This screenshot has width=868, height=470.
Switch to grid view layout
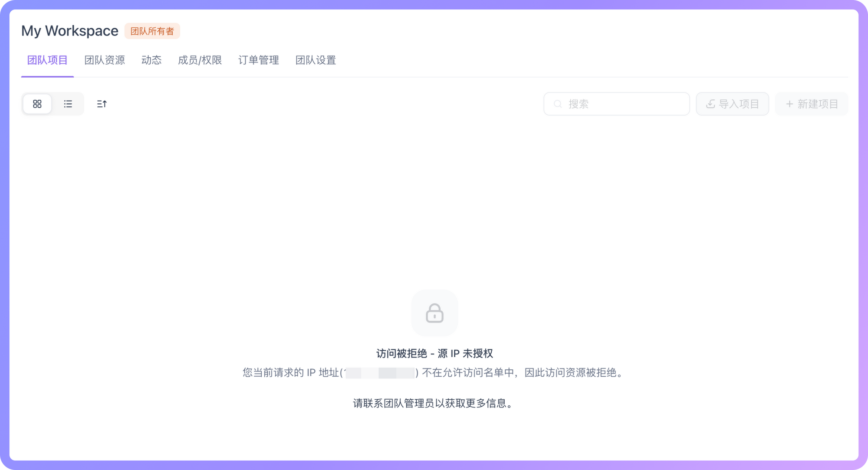click(37, 104)
